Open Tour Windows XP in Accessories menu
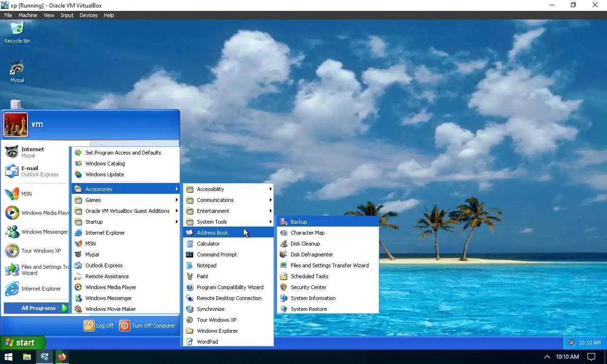Screen dimensions: 607x364 228,320
